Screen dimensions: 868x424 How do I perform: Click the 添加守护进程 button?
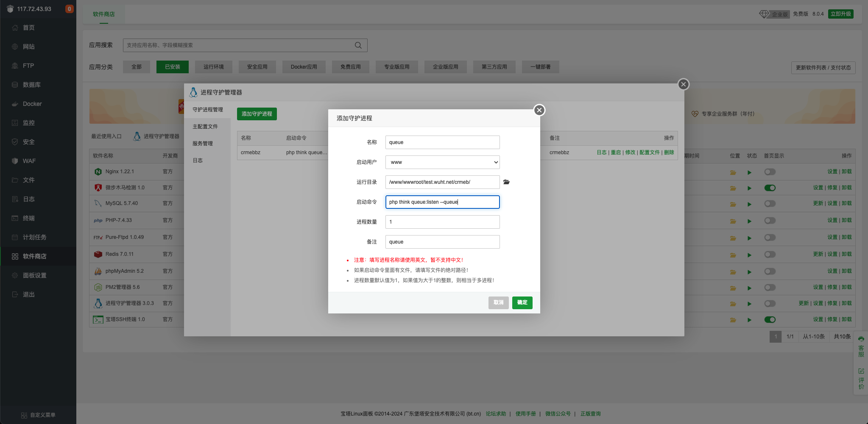[257, 114]
